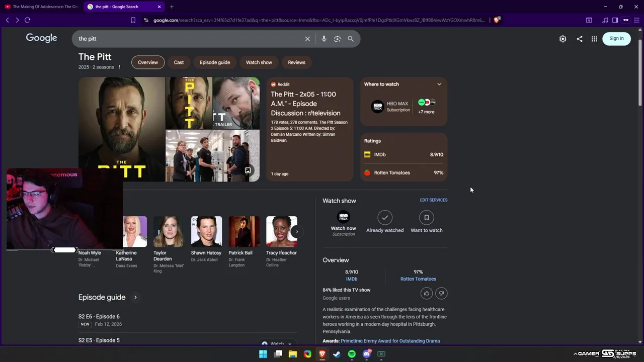Select Shawn Hatosy cast card
This screenshot has width=644, height=362.
point(206,239)
